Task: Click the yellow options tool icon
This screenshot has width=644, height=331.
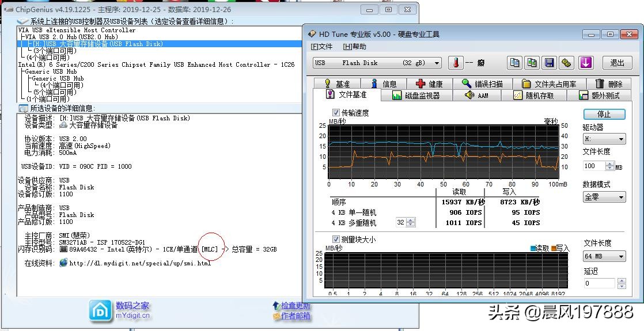Action: (x=566, y=63)
